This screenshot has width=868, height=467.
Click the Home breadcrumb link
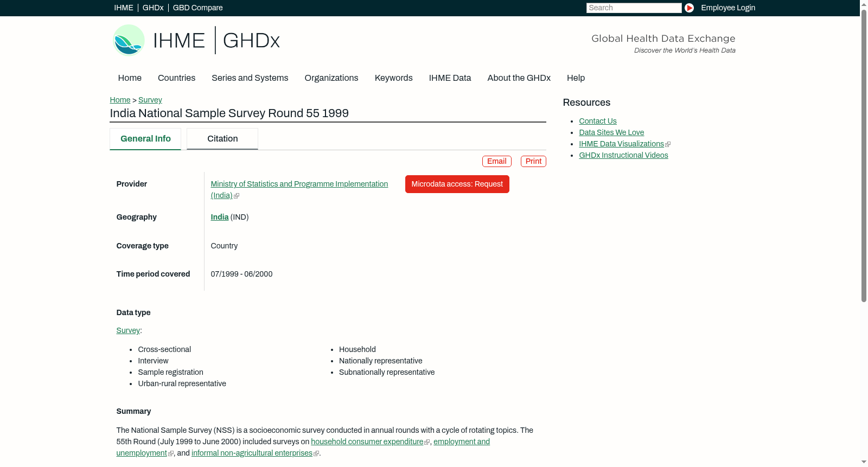pos(120,100)
